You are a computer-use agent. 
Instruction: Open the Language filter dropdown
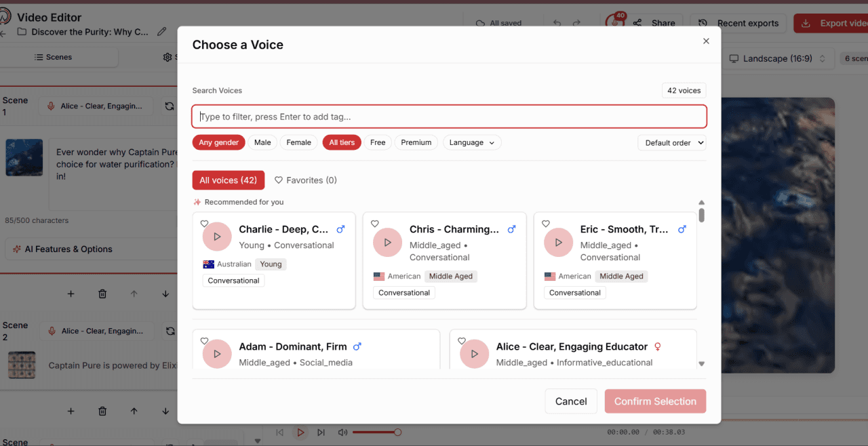pyautogui.click(x=472, y=142)
